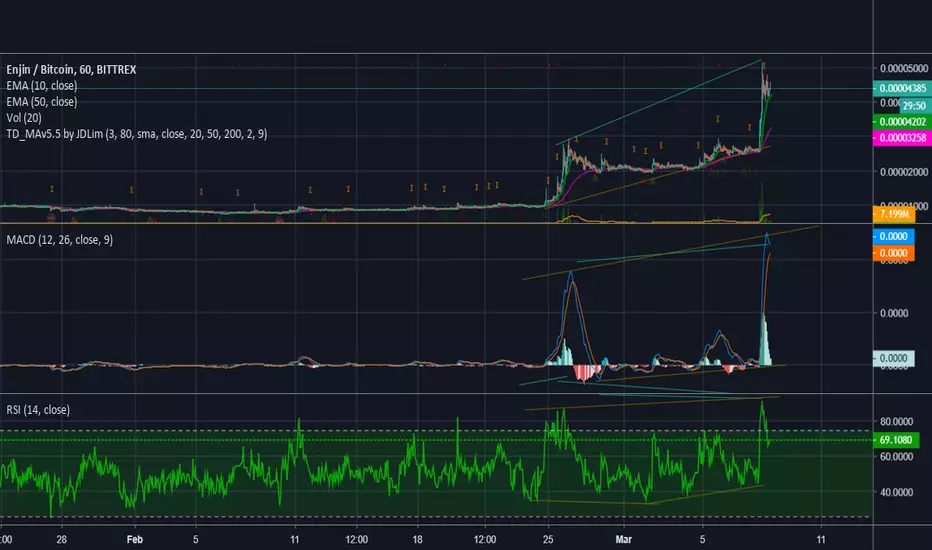The width and height of the screenshot is (932, 550).
Task: Click the 28 date label on time axis
Action: tap(62, 540)
